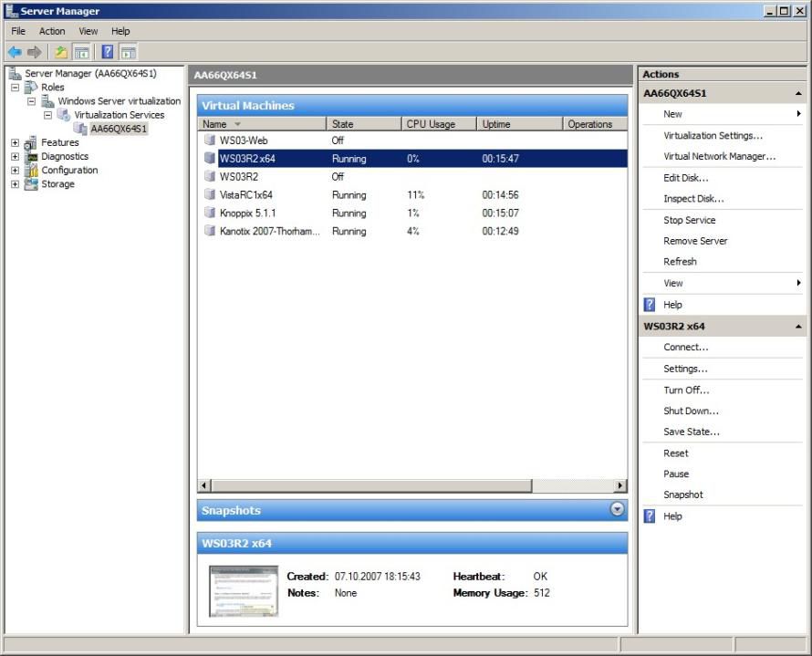Collapse the Virtualization Services node
Screen dimensions: 812x656
tap(47, 115)
